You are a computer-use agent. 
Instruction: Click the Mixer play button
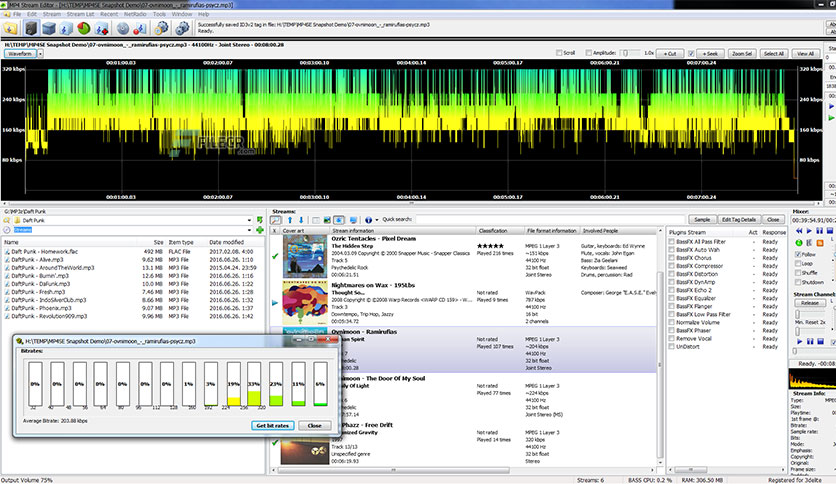click(x=809, y=231)
